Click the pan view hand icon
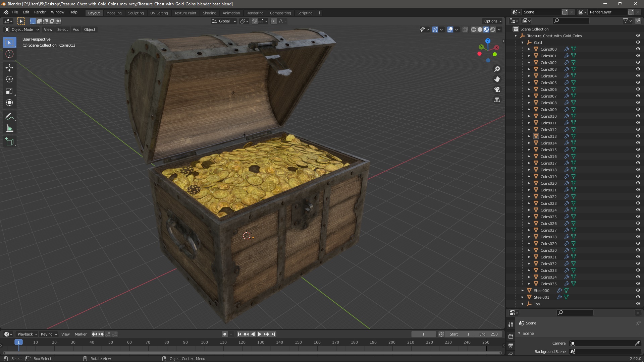This screenshot has width=644, height=362. [497, 79]
